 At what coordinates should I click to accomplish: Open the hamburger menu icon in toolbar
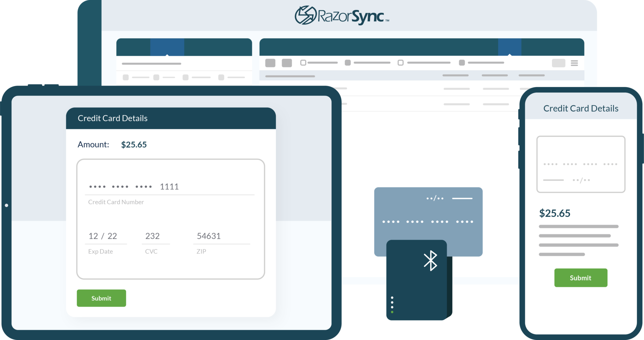coord(574,63)
